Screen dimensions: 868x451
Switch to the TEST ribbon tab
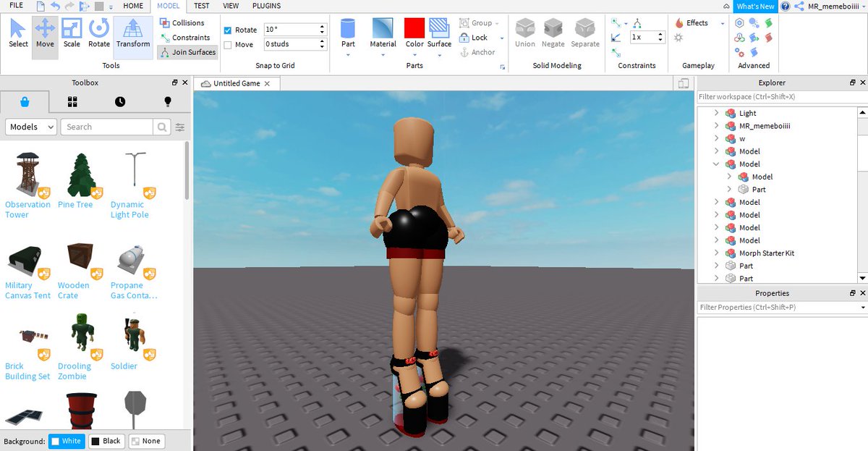pos(202,6)
